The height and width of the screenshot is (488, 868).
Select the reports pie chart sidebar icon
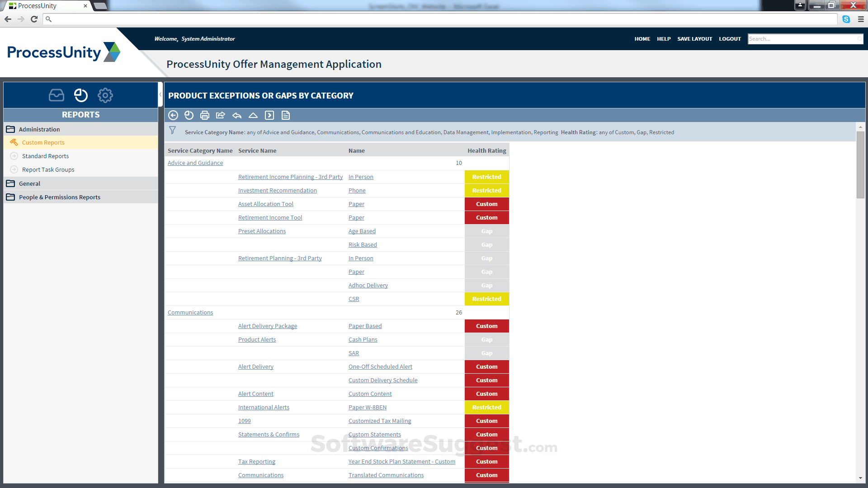tap(81, 95)
